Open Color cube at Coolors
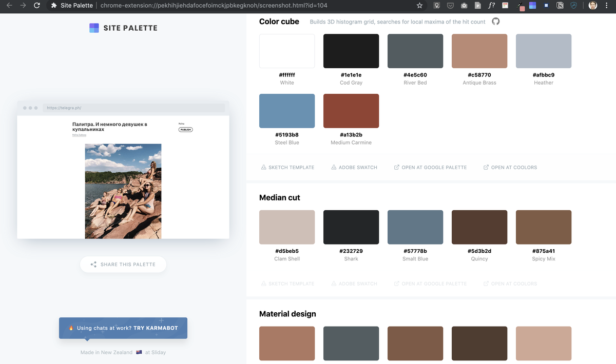The height and width of the screenshot is (364, 616). (x=510, y=167)
